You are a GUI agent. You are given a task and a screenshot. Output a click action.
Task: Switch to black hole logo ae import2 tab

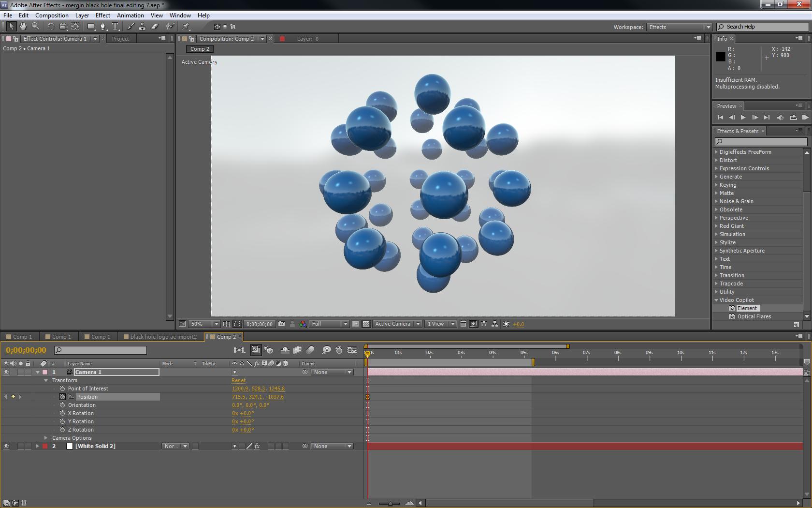[x=163, y=337]
